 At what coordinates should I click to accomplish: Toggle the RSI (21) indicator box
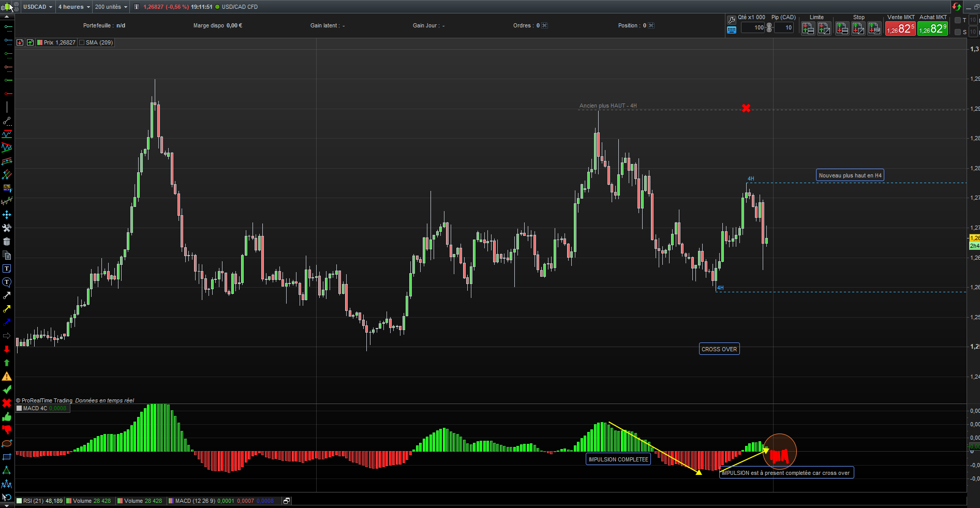click(x=19, y=501)
